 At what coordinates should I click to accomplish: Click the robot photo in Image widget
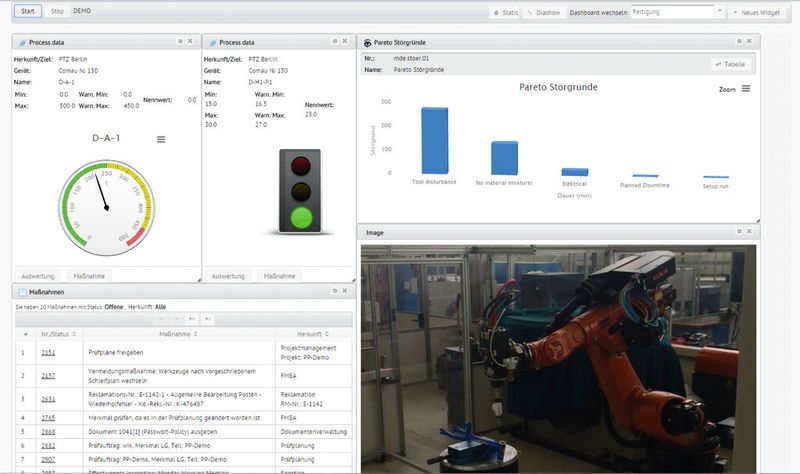point(559,359)
